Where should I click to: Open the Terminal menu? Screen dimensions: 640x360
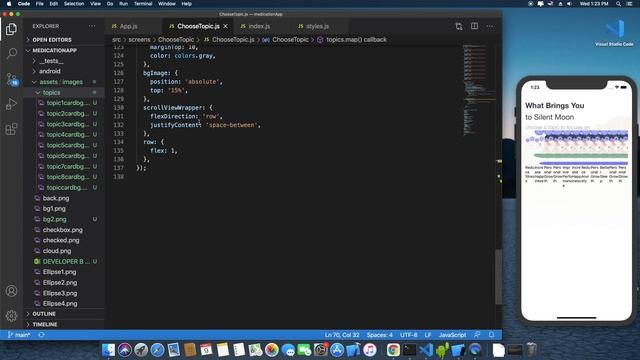tap(143, 4)
